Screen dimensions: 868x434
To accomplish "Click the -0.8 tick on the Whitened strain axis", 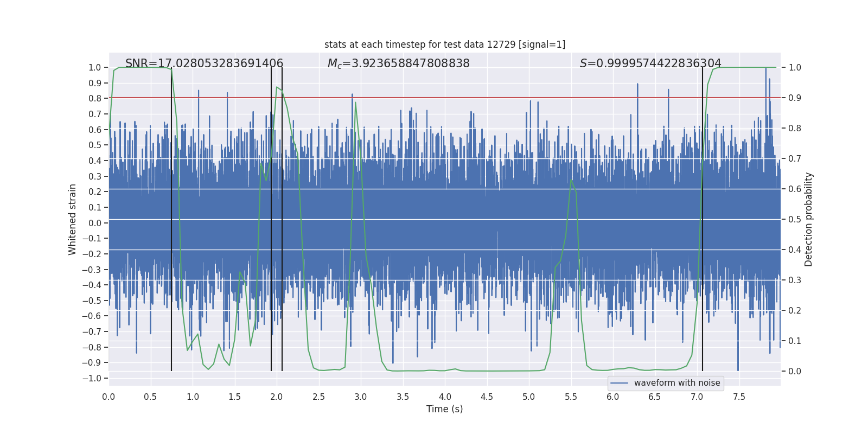I will tap(92, 347).
